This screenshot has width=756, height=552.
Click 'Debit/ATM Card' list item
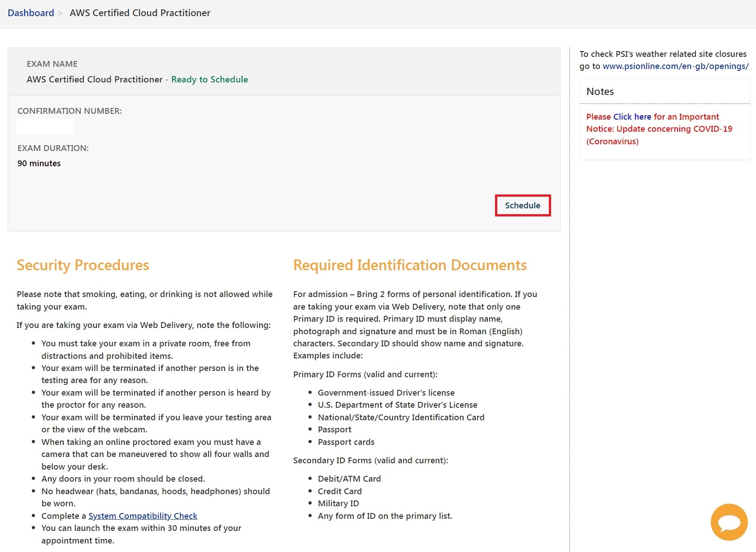click(349, 479)
